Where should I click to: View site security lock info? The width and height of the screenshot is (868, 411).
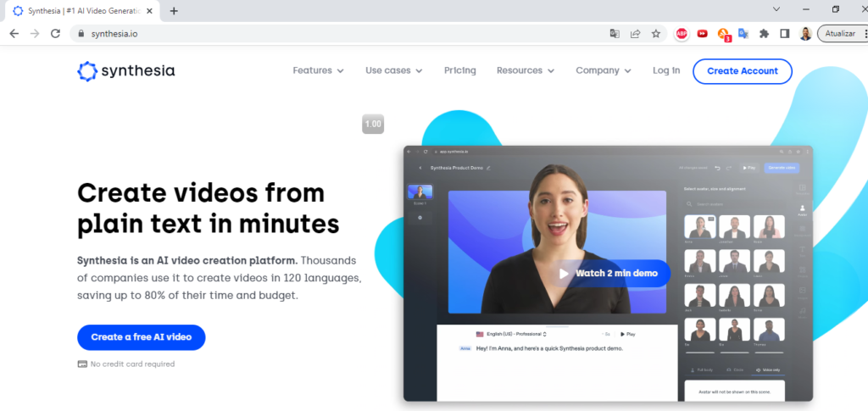click(81, 34)
